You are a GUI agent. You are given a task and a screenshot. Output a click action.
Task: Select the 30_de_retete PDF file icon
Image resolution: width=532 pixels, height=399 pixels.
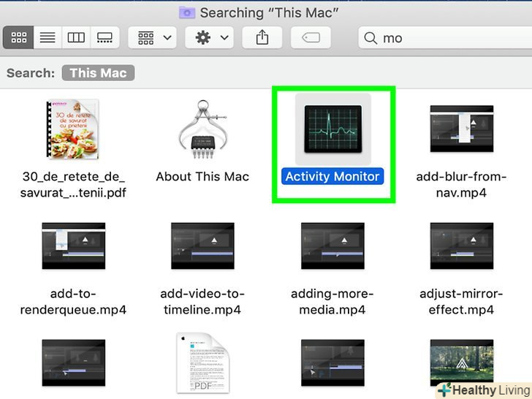click(x=72, y=129)
